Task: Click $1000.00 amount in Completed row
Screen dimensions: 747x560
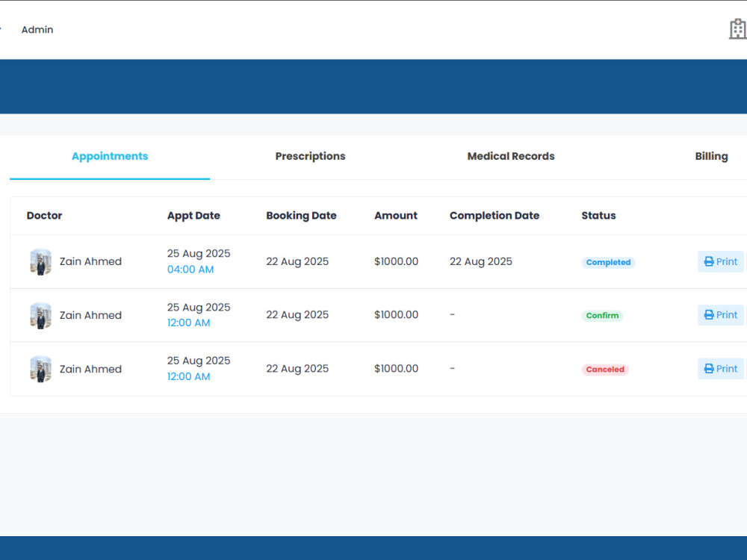Action: pyautogui.click(x=397, y=261)
